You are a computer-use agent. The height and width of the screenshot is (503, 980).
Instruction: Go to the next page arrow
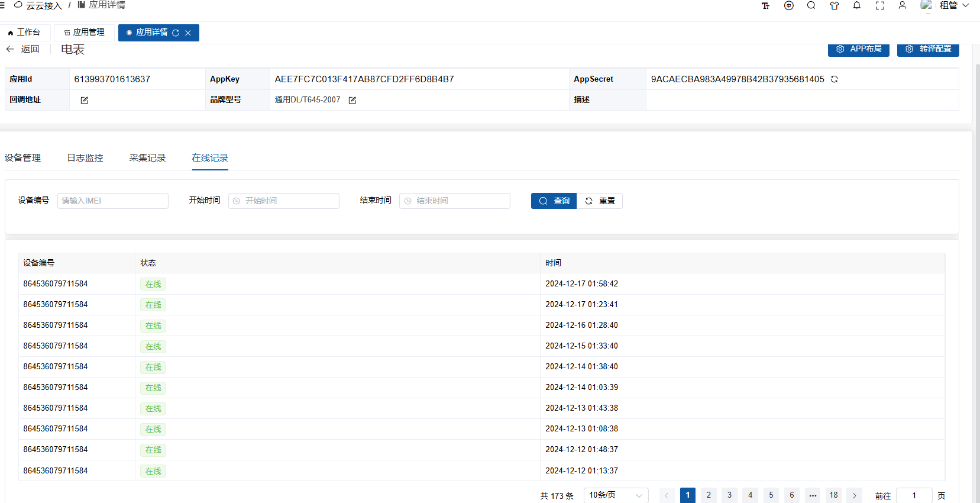click(x=854, y=495)
